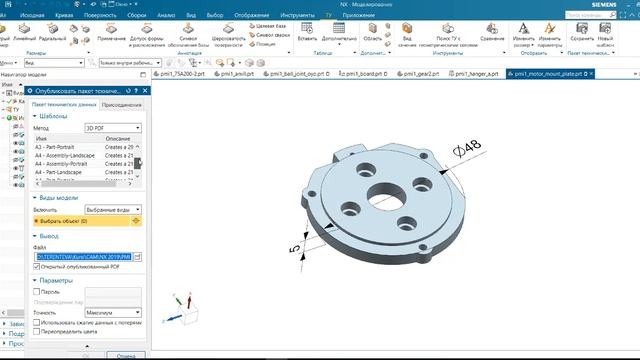This screenshot has height=360, width=640.
Task: Open the Включить 'Выбранные виды' dropdown
Action: pyautogui.click(x=113, y=209)
